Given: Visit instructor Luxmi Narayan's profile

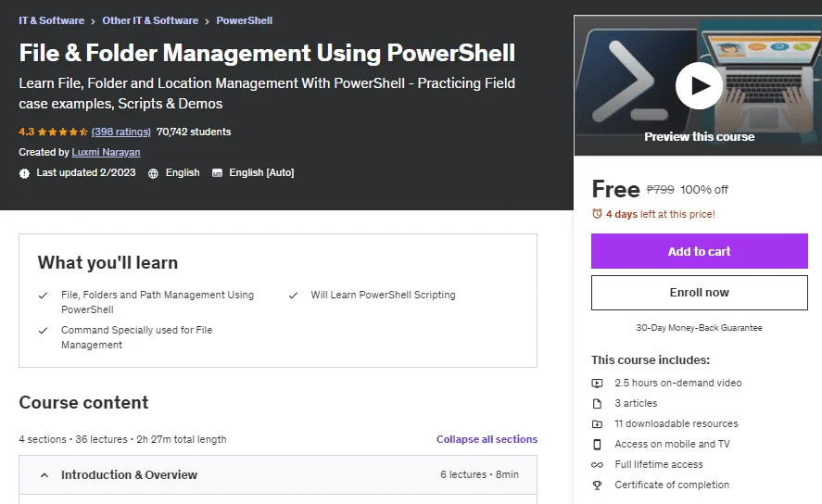Looking at the screenshot, I should tap(106, 152).
